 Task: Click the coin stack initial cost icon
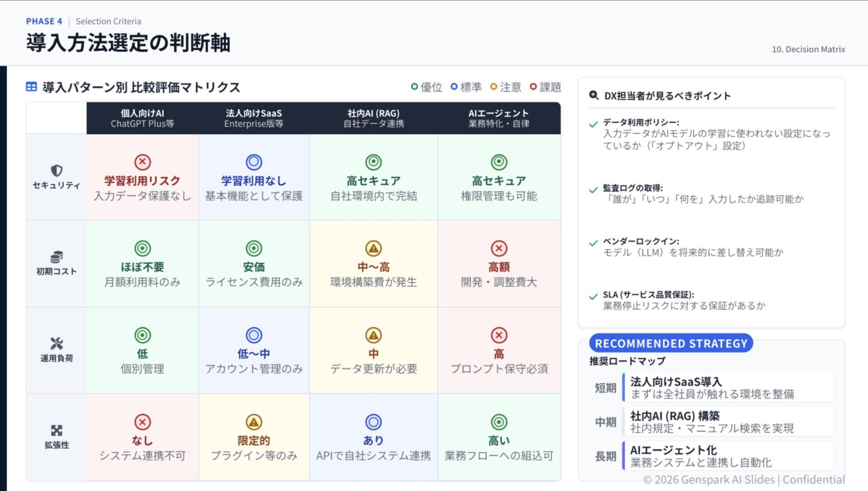point(57,257)
